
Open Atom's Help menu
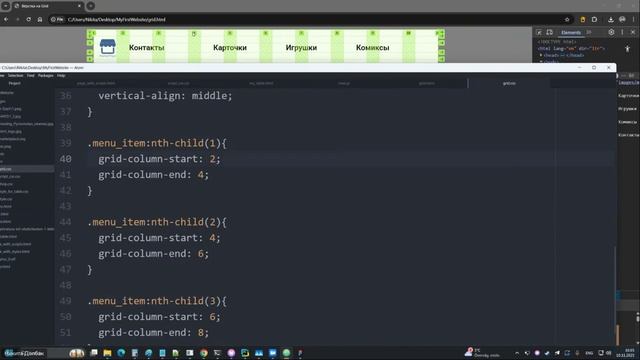(61, 76)
